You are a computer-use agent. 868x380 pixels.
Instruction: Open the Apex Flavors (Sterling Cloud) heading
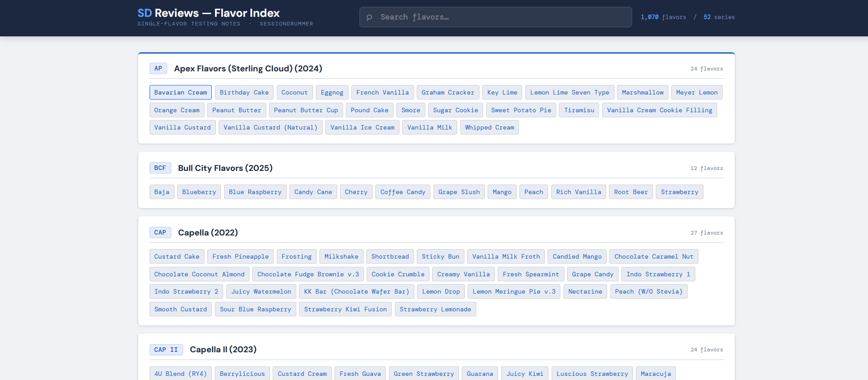coord(248,69)
